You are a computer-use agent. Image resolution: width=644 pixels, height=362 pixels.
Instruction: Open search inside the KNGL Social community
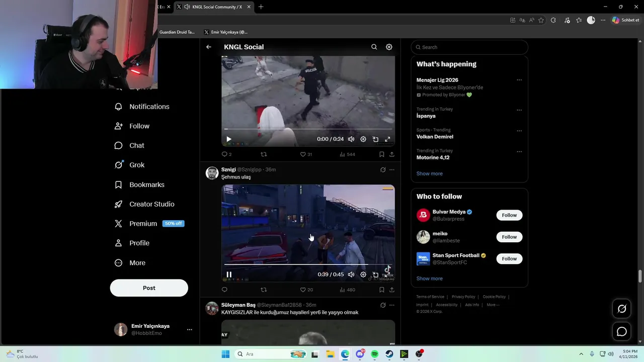pos(374,47)
